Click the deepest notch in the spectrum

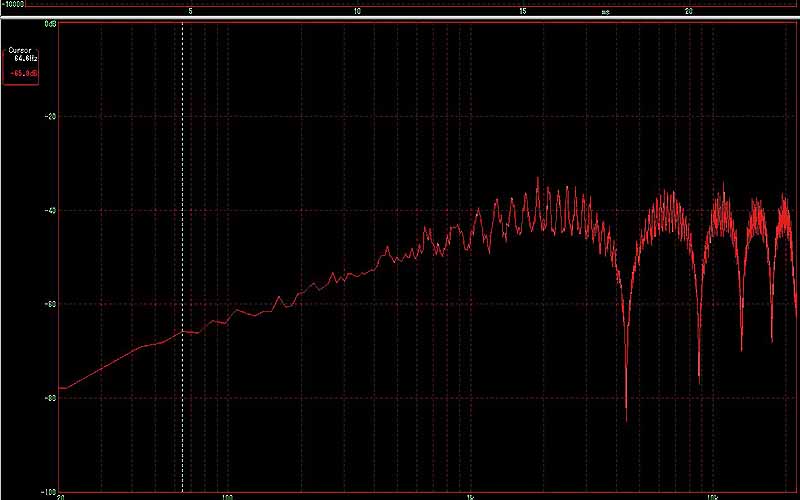click(x=626, y=418)
